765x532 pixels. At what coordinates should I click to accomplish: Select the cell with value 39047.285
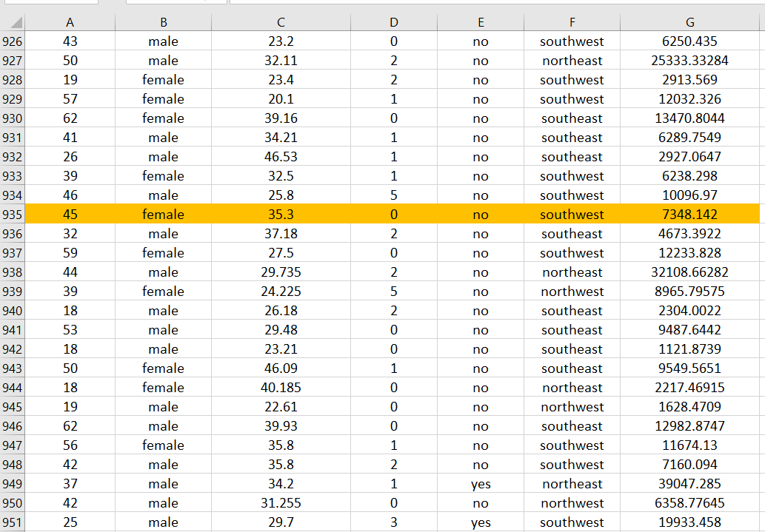click(x=689, y=483)
